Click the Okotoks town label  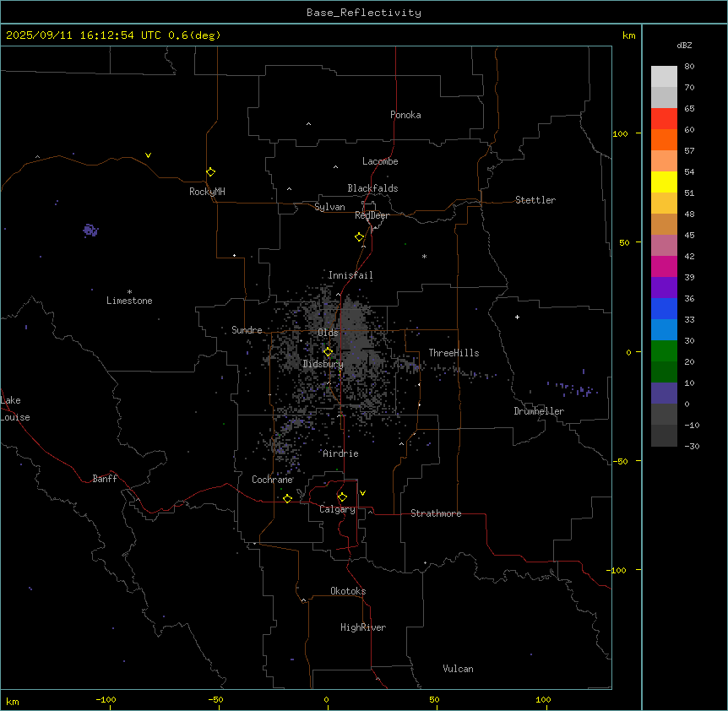pos(348,591)
